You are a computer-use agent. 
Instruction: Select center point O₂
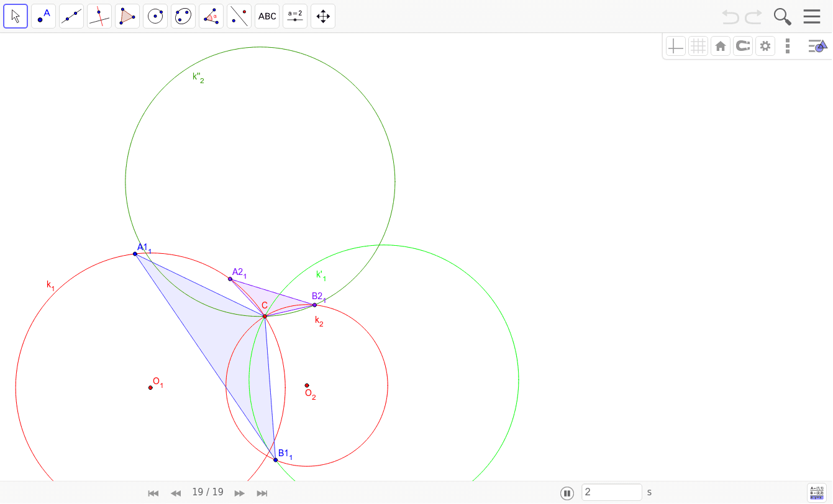point(307,385)
